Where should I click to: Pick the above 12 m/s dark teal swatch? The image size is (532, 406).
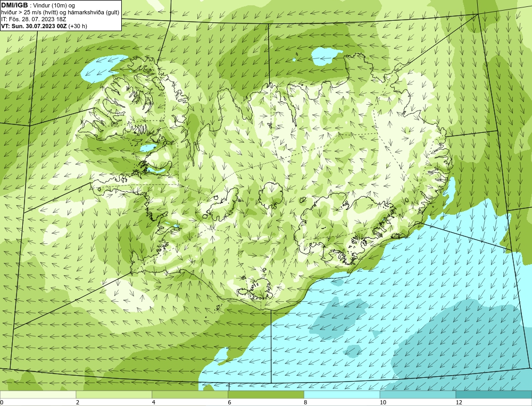pos(494,394)
